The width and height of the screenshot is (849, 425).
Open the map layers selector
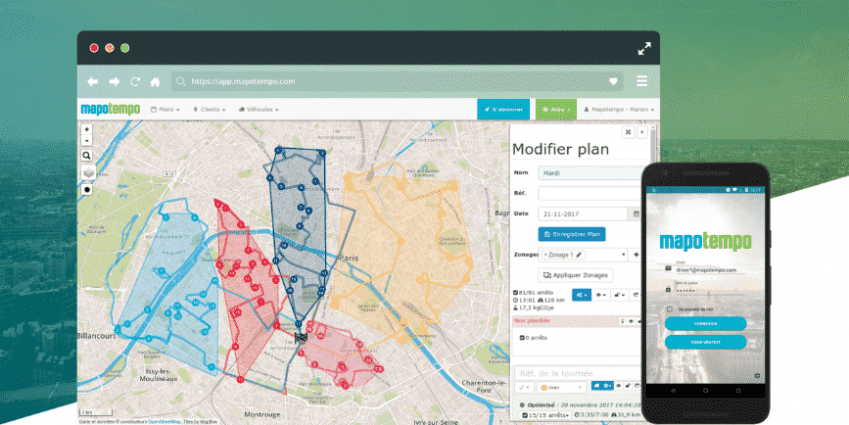click(x=87, y=172)
